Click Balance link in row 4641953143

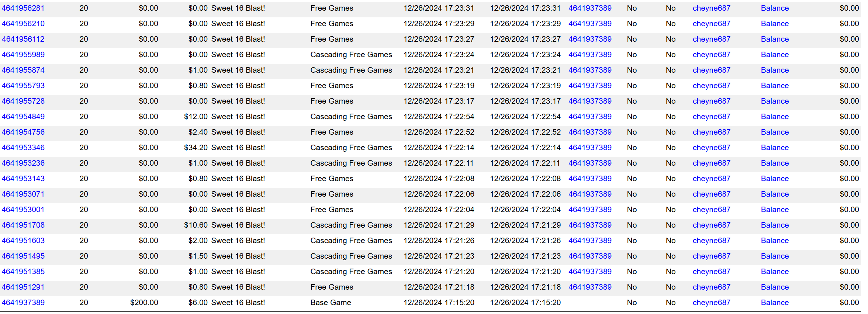coord(775,179)
